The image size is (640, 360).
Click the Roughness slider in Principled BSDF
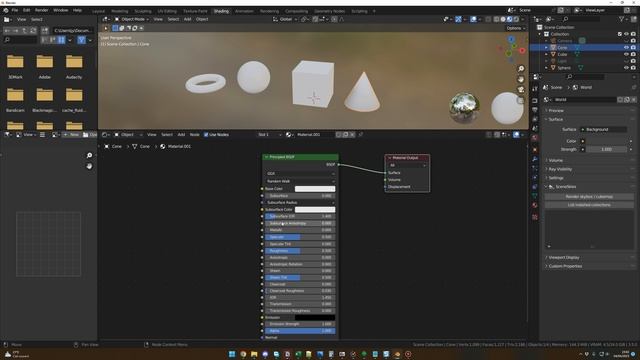pos(300,251)
